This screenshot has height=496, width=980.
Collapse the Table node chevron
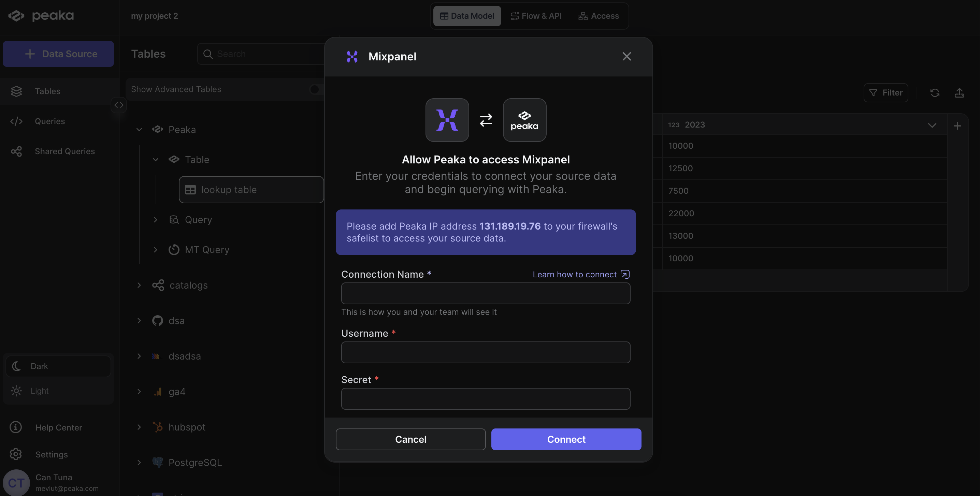[156, 160]
